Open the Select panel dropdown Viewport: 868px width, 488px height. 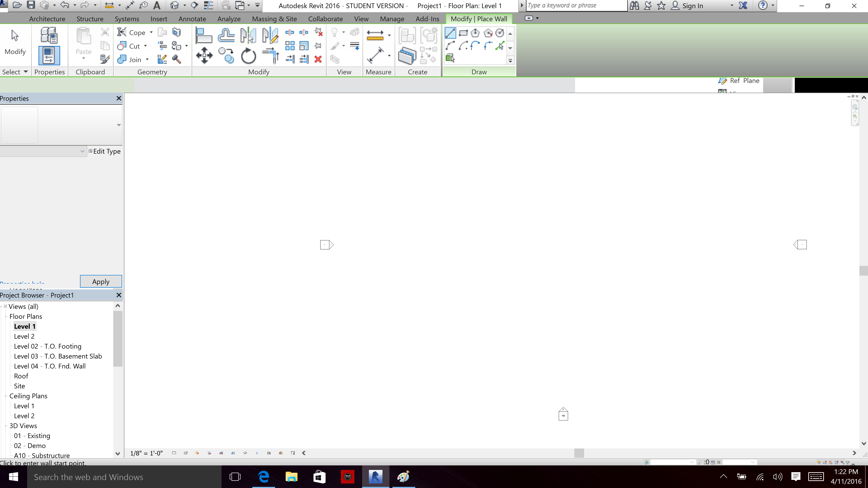[15, 72]
